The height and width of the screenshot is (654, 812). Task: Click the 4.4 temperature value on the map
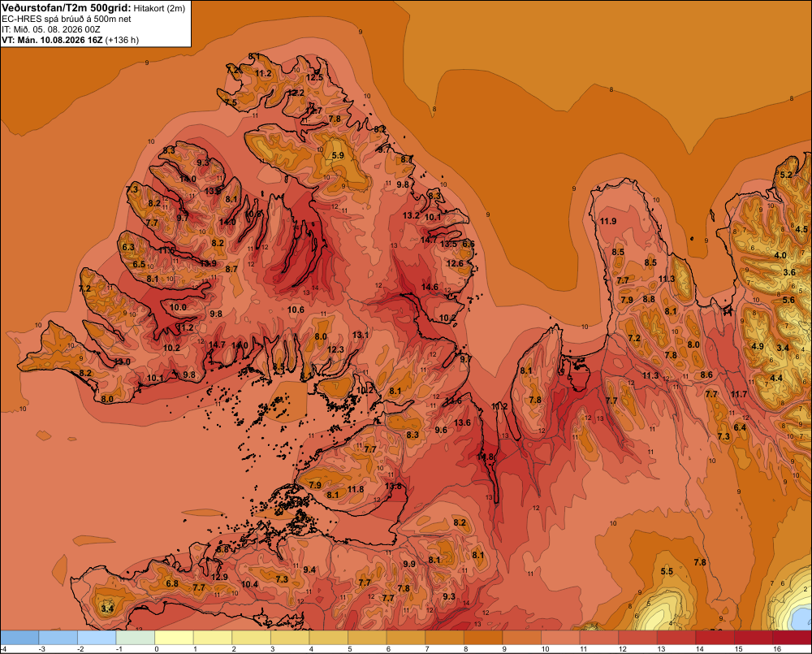[776, 378]
